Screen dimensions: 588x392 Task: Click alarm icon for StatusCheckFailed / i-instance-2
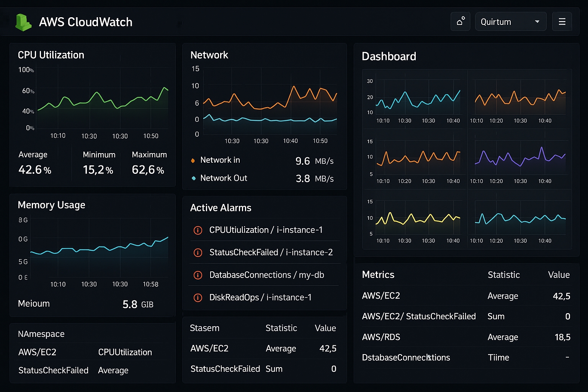(x=198, y=253)
